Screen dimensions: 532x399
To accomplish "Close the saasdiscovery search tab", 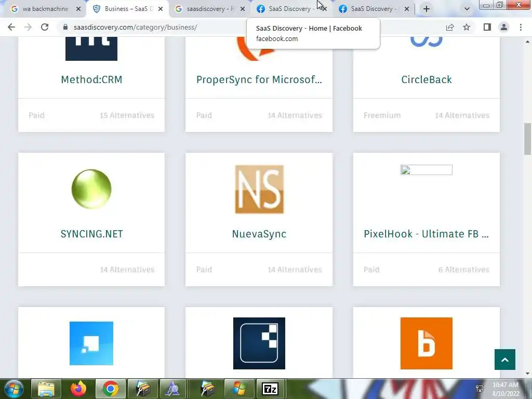I will click(243, 9).
